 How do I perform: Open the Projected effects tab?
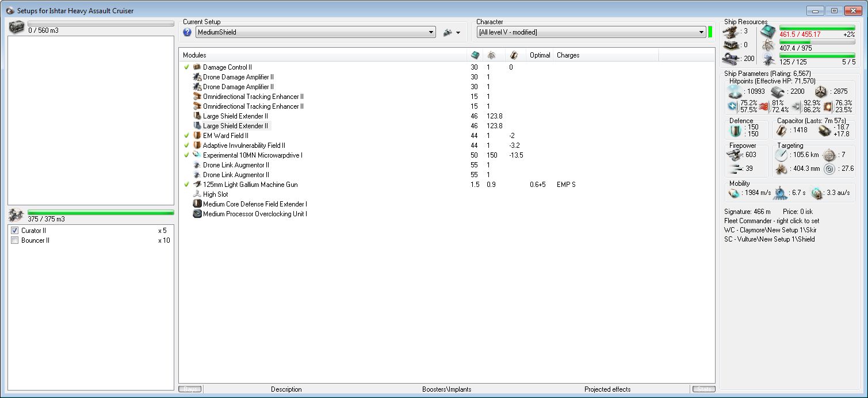[x=607, y=389]
